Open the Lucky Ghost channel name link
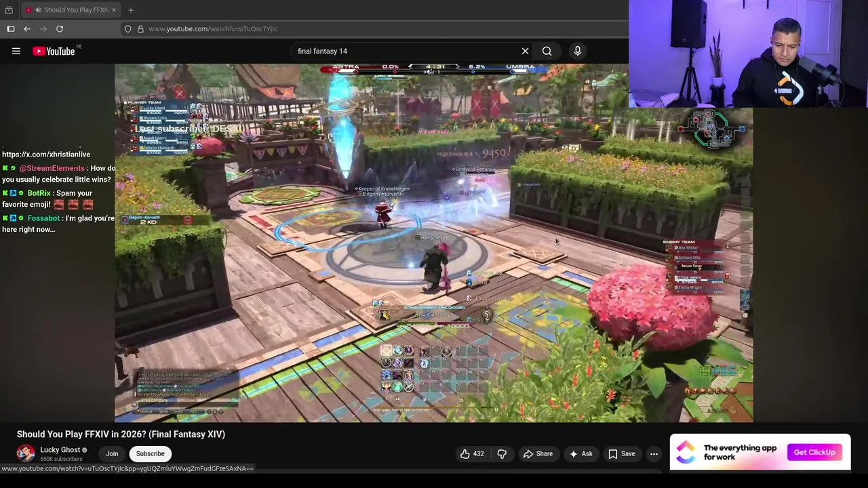The width and height of the screenshot is (868, 488). click(60, 449)
